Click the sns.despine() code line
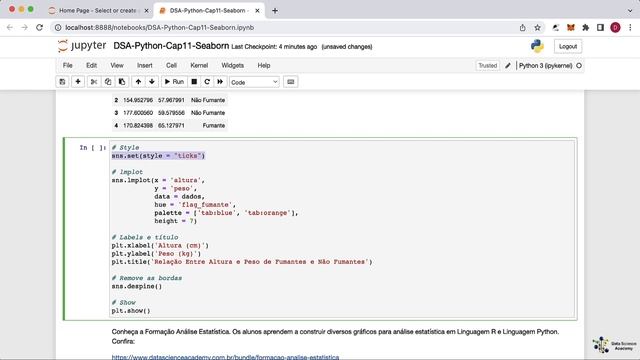The height and width of the screenshot is (360, 640). pyautogui.click(x=137, y=286)
